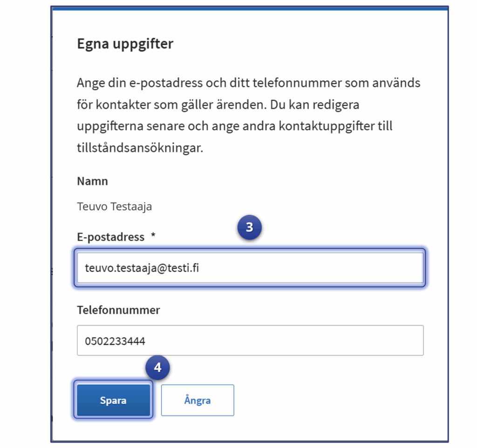Cancel with the Ångra button
Image resolution: width=477 pixels, height=448 pixels.
pos(198,400)
